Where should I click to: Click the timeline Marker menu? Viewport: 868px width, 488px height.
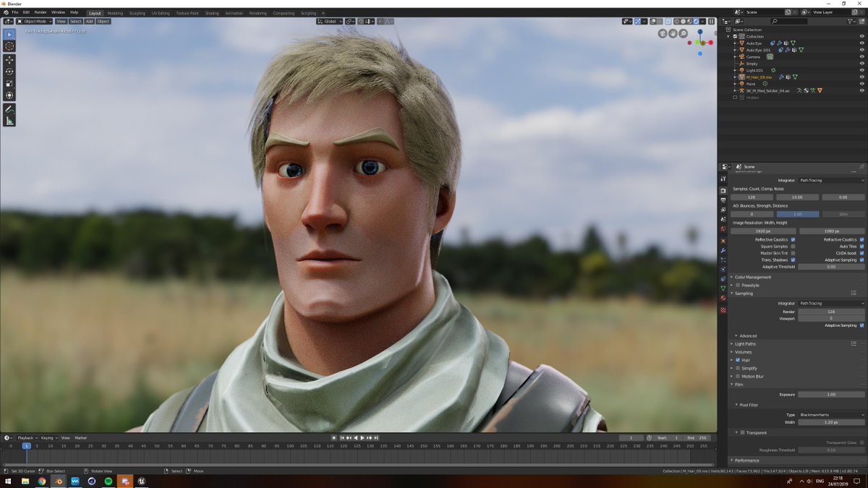point(80,437)
